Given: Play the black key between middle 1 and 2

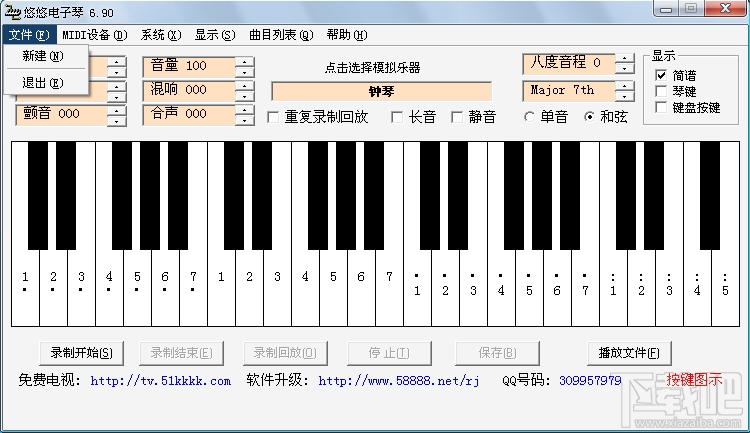Looking at the screenshot, I should pyautogui.click(x=234, y=196).
